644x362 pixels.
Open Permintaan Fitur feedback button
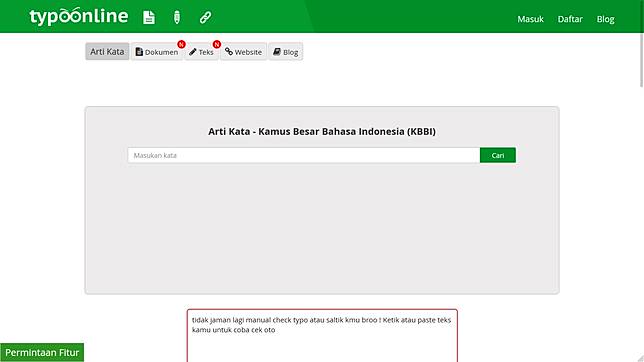(x=42, y=353)
